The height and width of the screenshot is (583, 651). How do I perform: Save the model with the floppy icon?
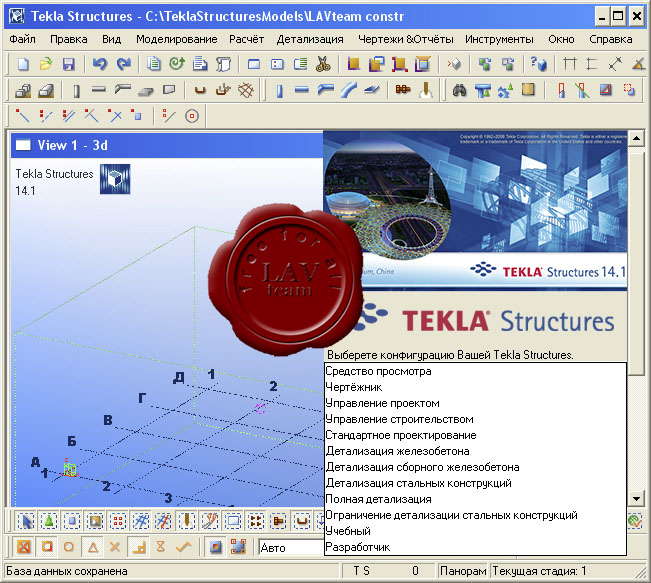point(69,64)
